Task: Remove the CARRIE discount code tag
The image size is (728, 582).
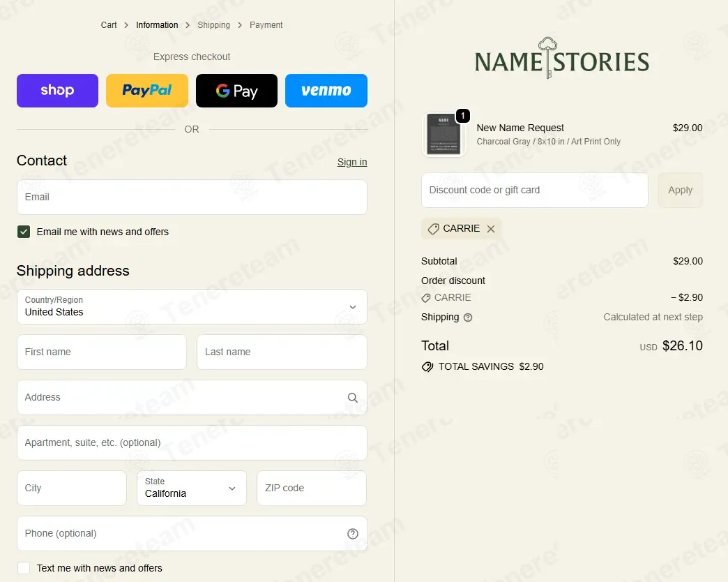Action: pos(491,228)
